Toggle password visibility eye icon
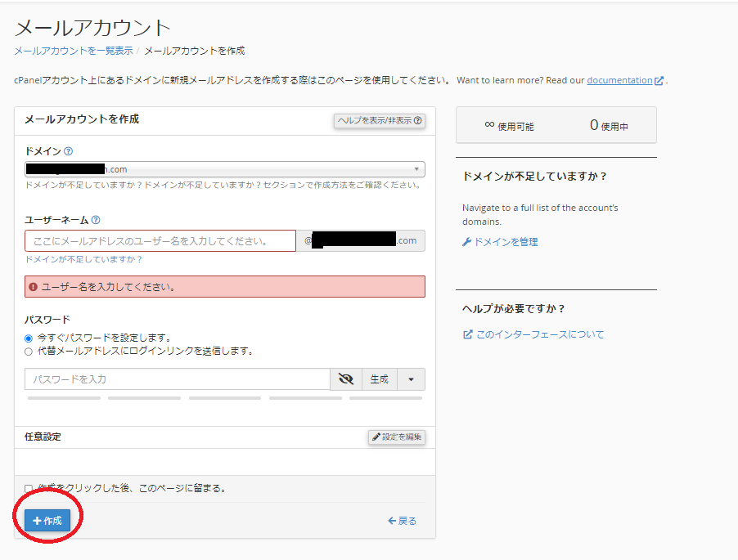Screen dimensions: 738x560 345,379
